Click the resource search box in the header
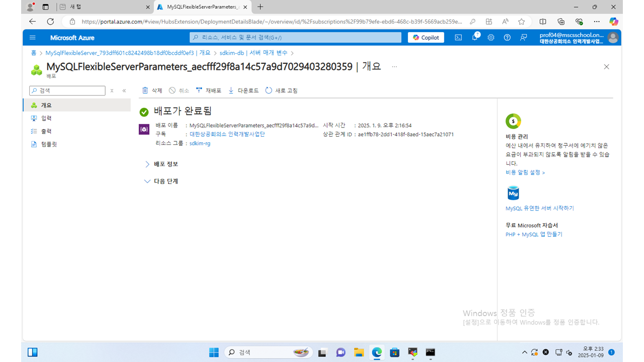Screen dimensions: 644x362 (x=295, y=38)
